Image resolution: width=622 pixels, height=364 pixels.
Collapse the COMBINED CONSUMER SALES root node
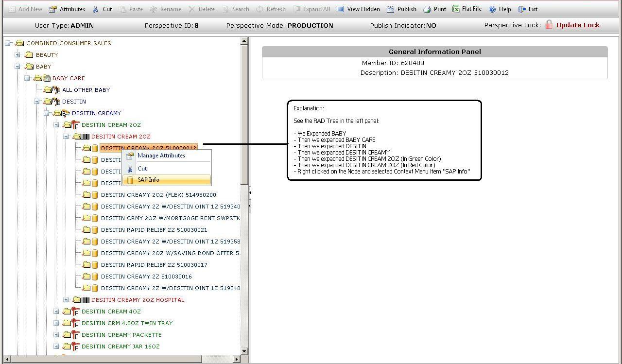[8, 43]
